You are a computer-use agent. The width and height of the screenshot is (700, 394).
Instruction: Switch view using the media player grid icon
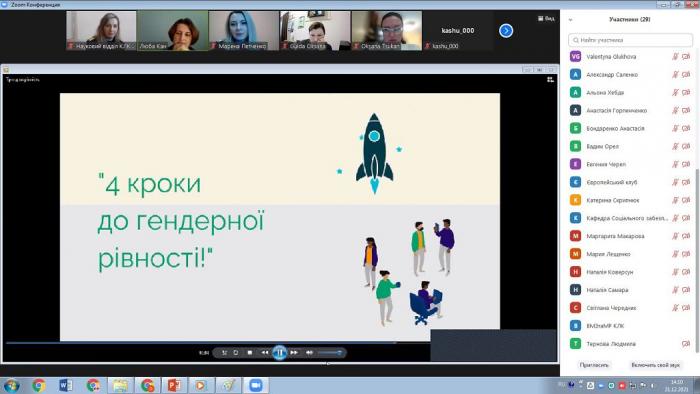550,79
